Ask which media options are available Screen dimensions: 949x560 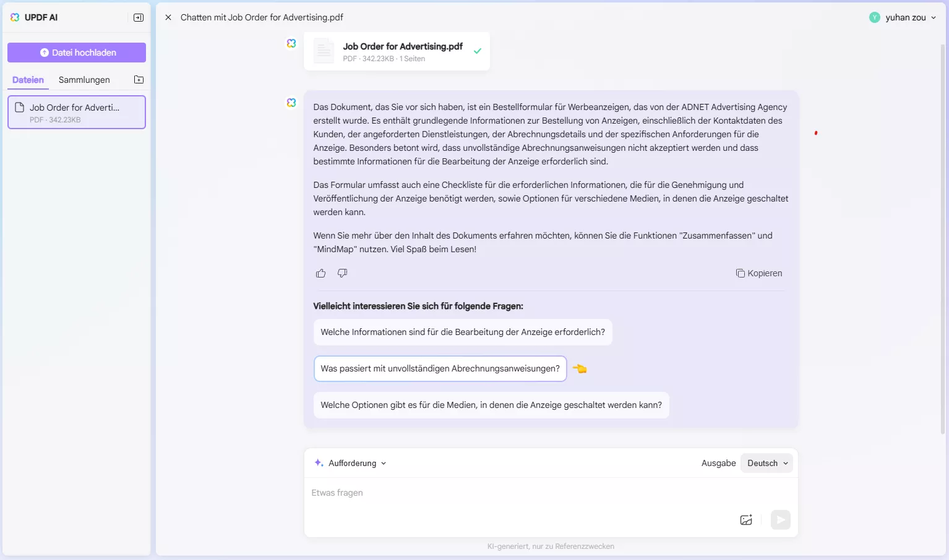point(491,405)
